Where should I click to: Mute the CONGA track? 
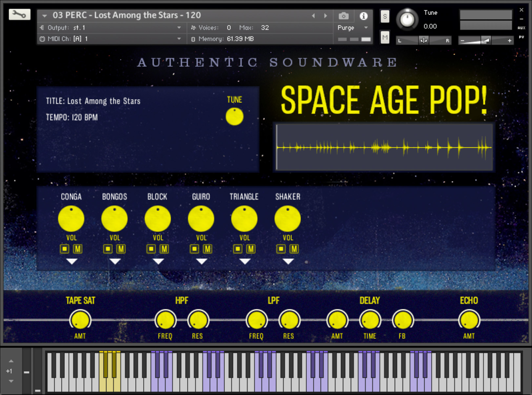(x=78, y=249)
